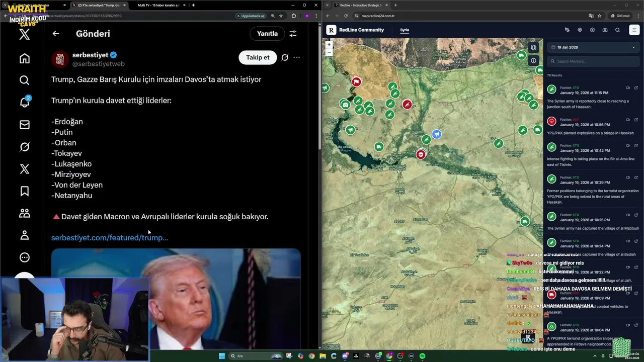Switch to RedLine Interactive Strategic browser tab
This screenshot has width=644, height=362.
[361, 5]
